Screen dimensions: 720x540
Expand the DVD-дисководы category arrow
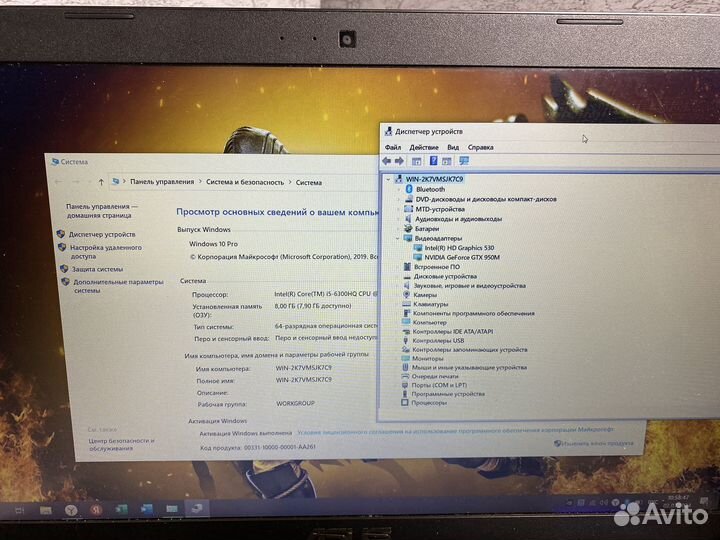click(398, 199)
